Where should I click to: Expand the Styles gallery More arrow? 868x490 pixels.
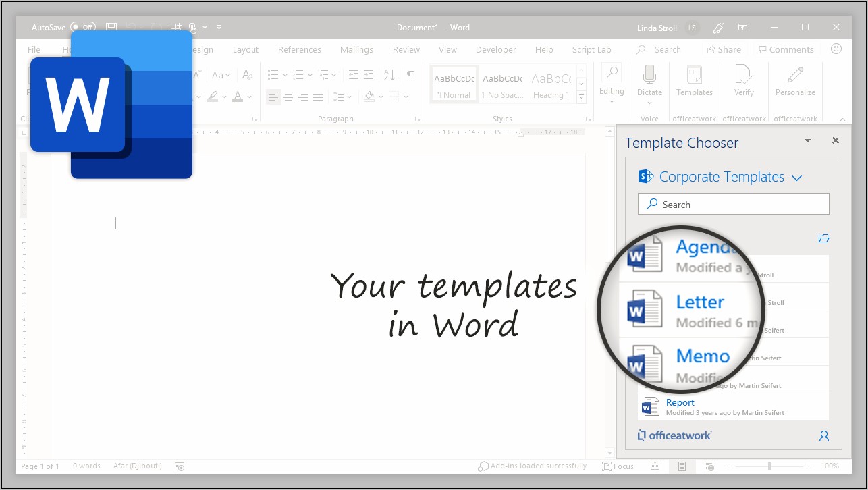[x=581, y=97]
